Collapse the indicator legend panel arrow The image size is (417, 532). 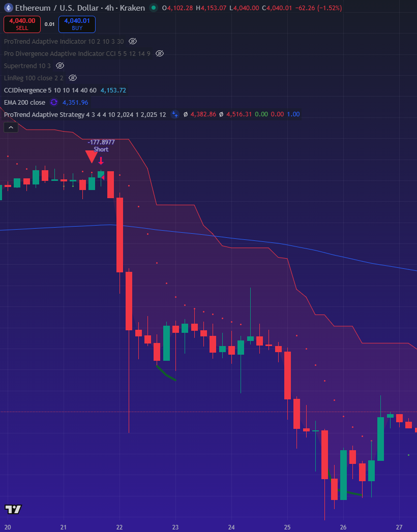point(11,127)
